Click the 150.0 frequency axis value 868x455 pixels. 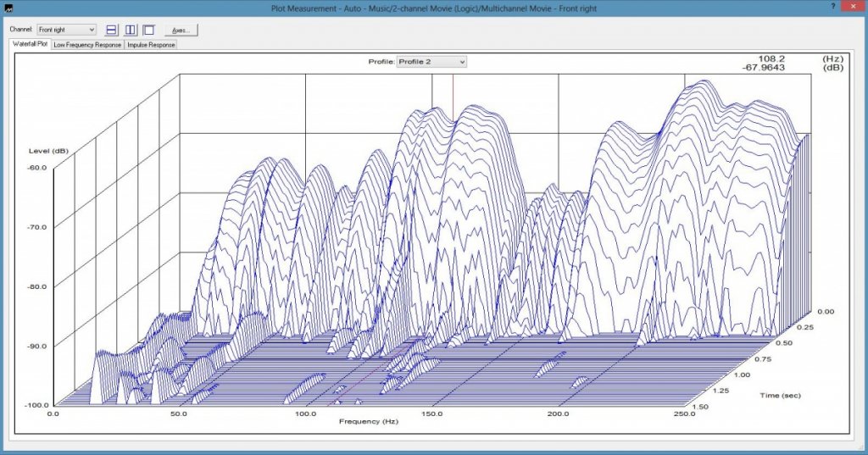(x=431, y=413)
